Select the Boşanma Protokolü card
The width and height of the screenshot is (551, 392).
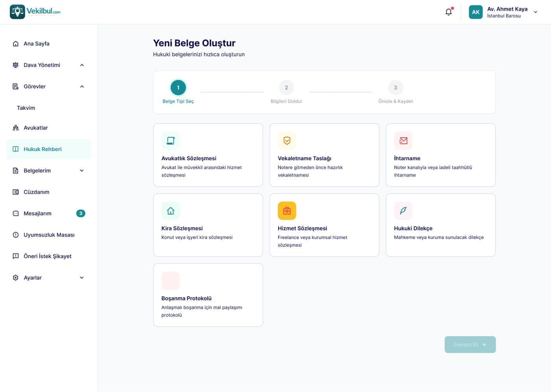208,295
